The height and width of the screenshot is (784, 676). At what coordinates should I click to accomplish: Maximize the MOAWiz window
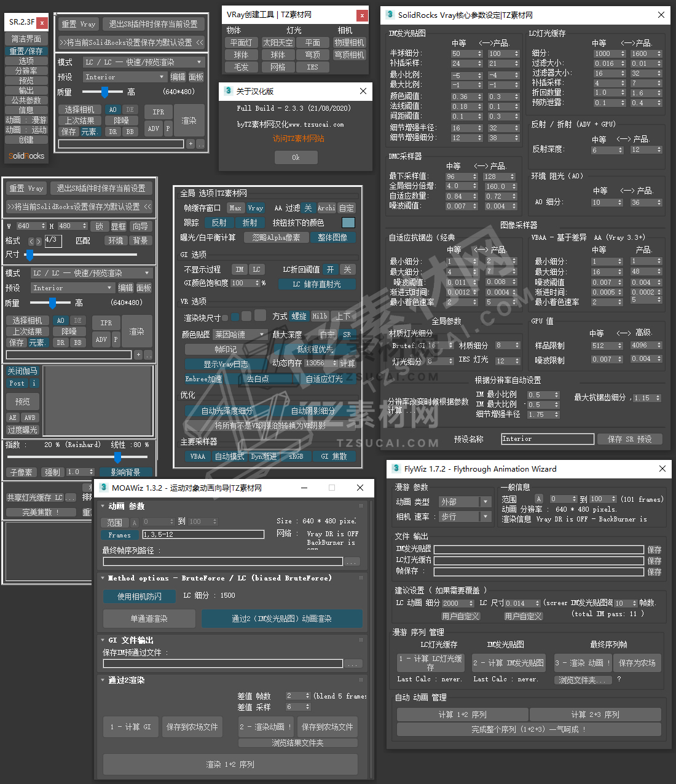pos(332,488)
